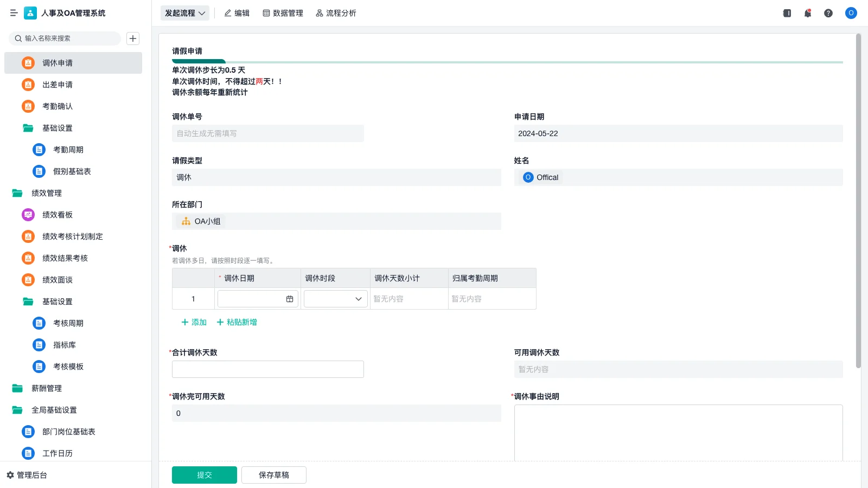Open the 发起流程 dropdown
868x488 pixels.
point(184,13)
